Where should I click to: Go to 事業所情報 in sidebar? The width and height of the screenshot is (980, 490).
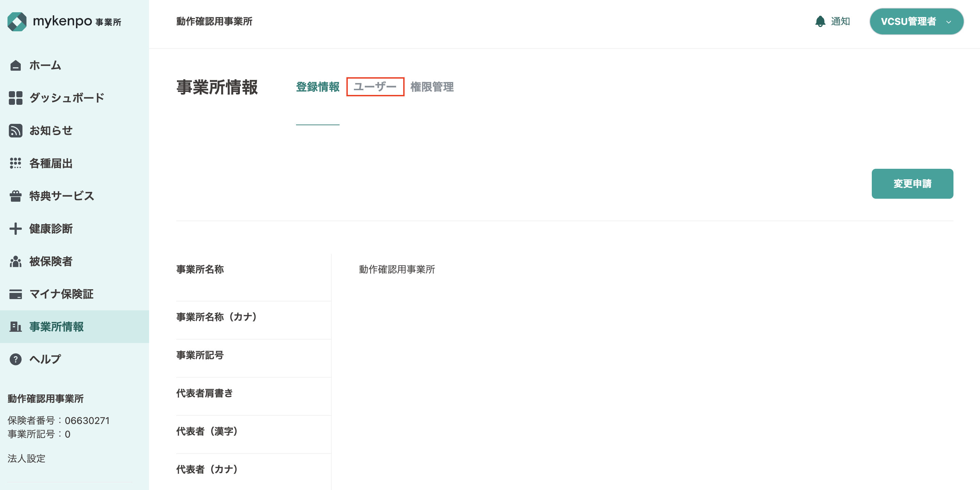(x=56, y=326)
